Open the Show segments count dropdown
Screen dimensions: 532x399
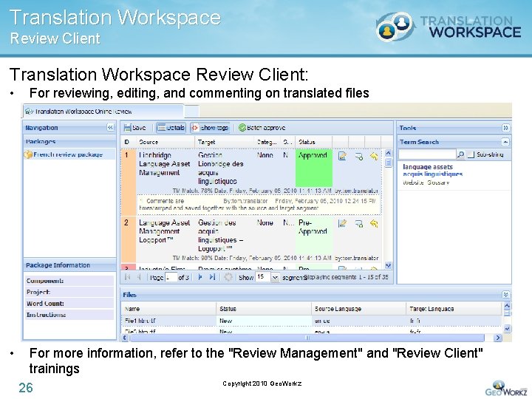[x=275, y=278]
